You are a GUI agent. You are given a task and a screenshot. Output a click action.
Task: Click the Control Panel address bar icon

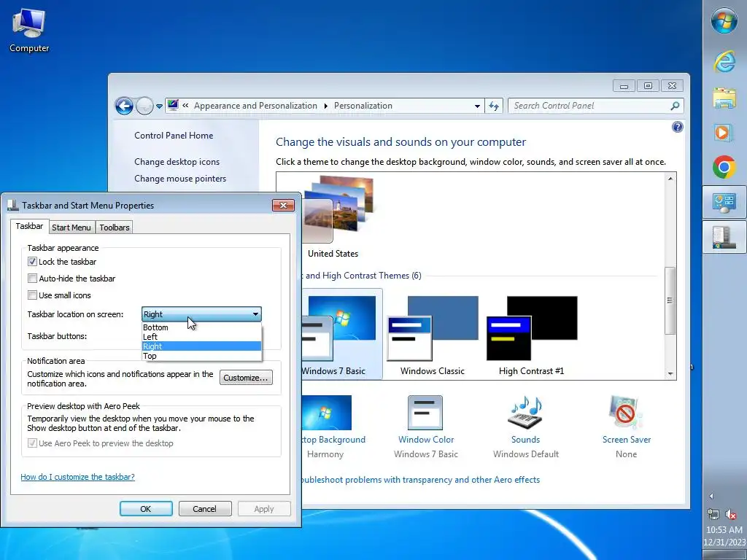tap(173, 105)
